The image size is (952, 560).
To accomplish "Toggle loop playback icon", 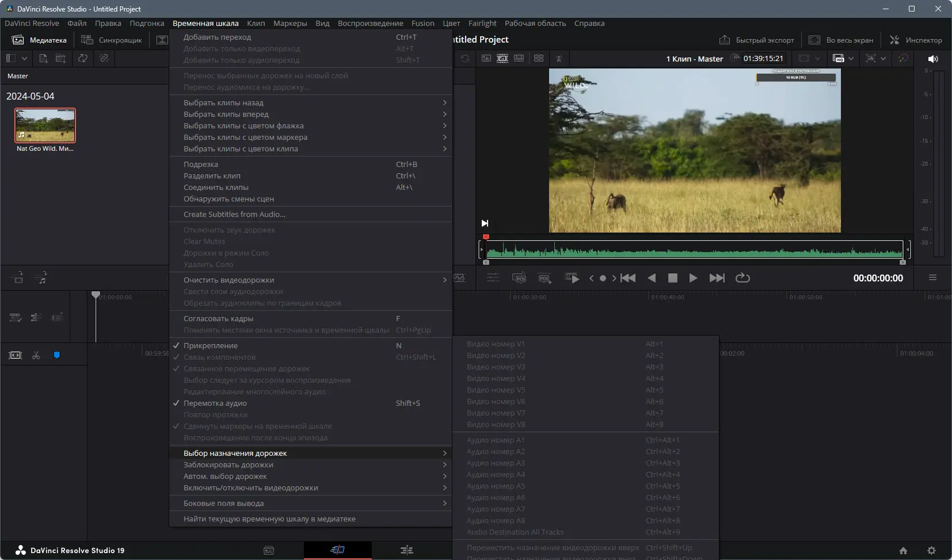I will click(x=742, y=278).
